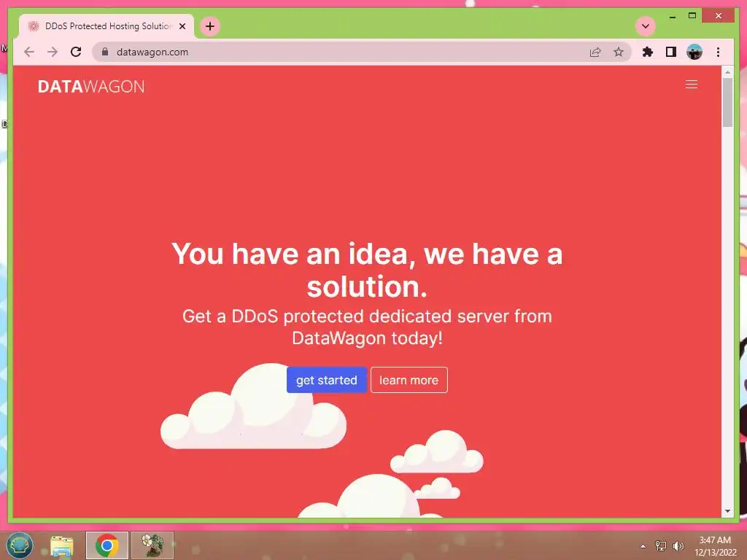Viewport: 747px width, 560px height.
Task: Bookmark this page with the star icon
Action: [619, 52]
